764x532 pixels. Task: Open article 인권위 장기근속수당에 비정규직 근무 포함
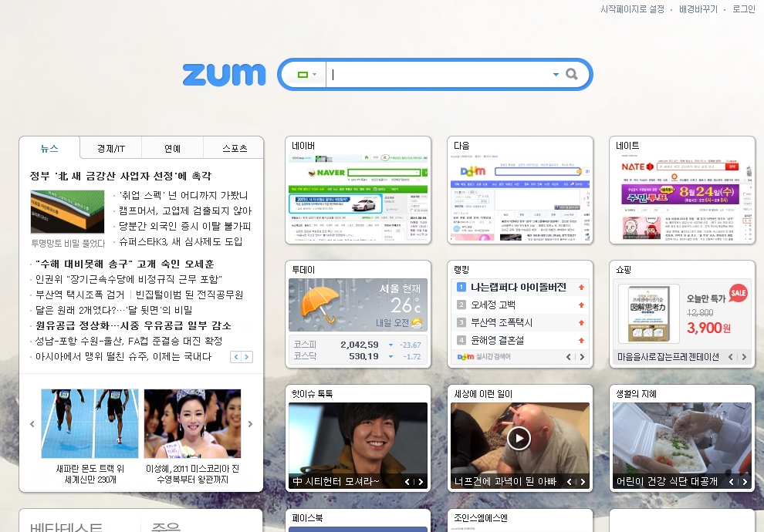pyautogui.click(x=129, y=279)
